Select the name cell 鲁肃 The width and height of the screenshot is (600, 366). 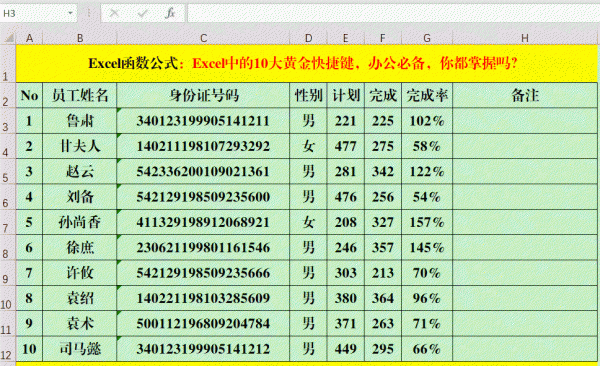80,121
